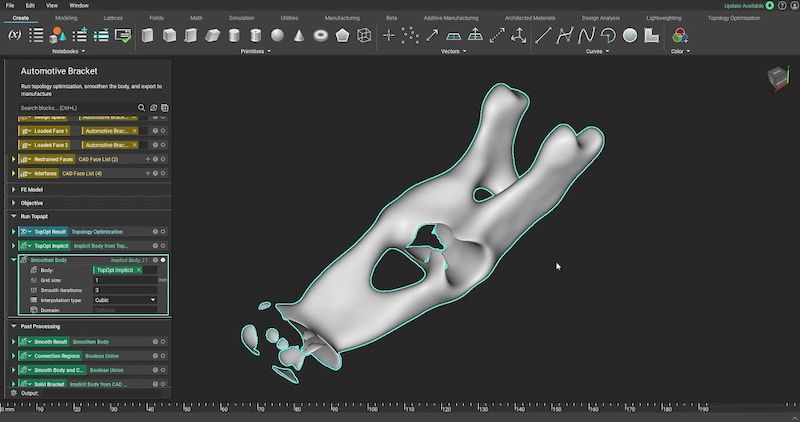The height and width of the screenshot is (422, 800).
Task: Collapse the Run Topopt section
Action: [x=14, y=216]
